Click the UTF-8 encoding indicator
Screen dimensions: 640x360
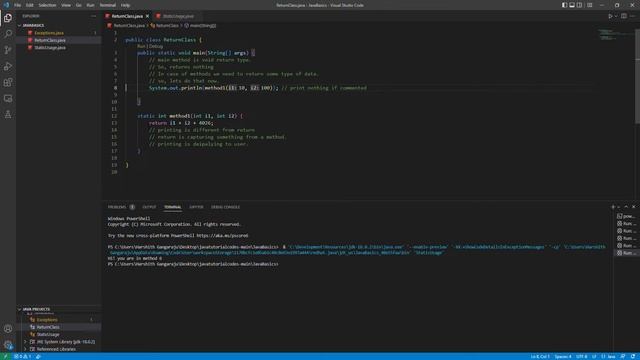pyautogui.click(x=582, y=356)
